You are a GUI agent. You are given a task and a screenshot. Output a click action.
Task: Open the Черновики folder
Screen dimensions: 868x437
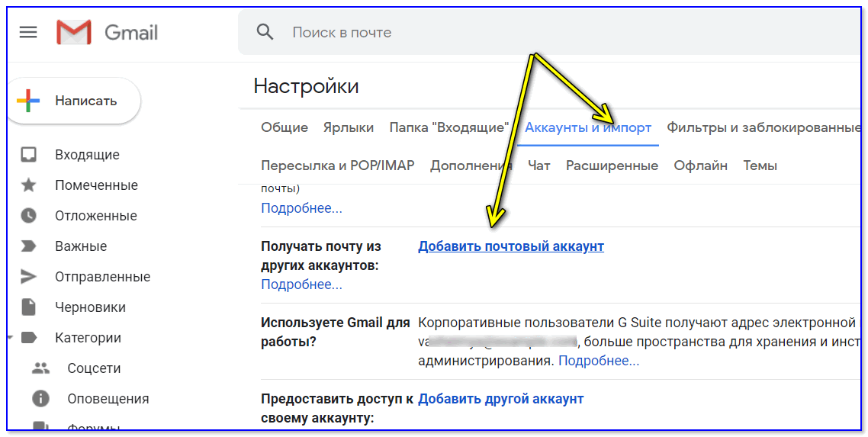click(90, 307)
